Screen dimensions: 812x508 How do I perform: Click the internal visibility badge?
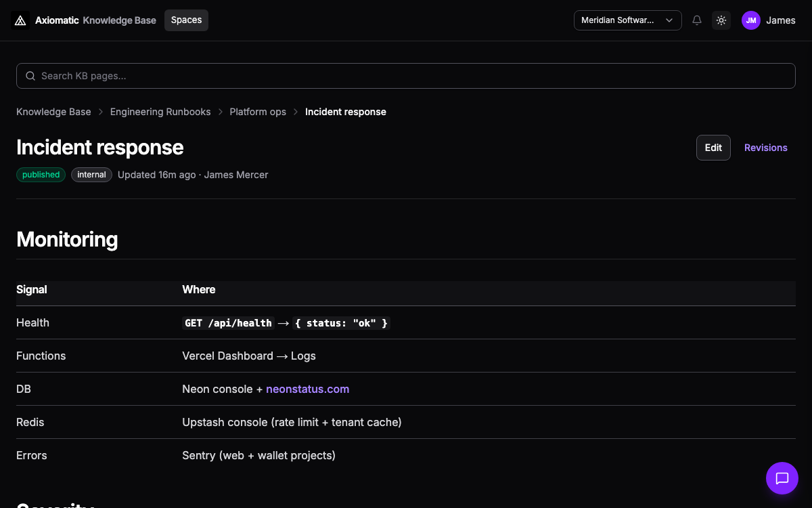coord(91,175)
